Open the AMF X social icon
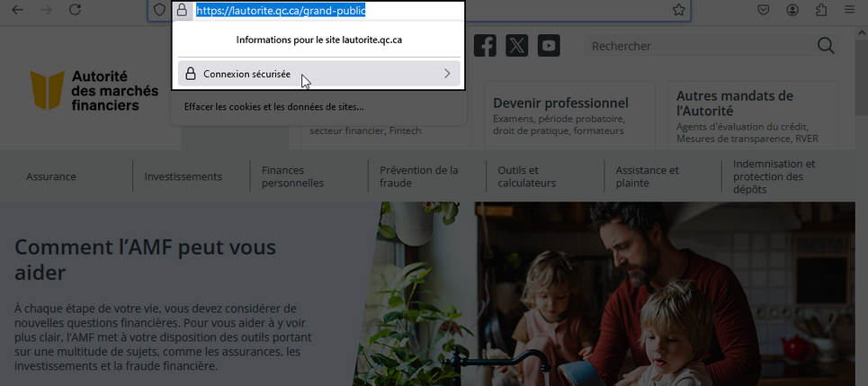This screenshot has width=868, height=386. pyautogui.click(x=516, y=45)
